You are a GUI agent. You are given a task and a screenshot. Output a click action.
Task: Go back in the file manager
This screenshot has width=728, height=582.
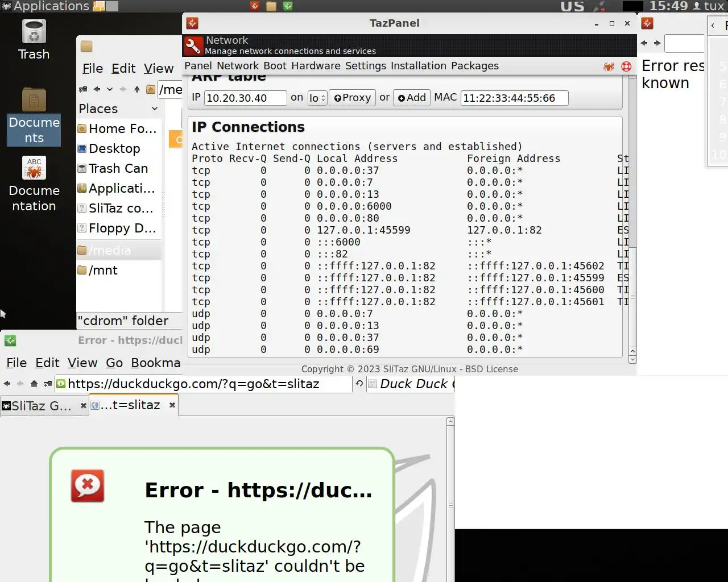(97, 89)
